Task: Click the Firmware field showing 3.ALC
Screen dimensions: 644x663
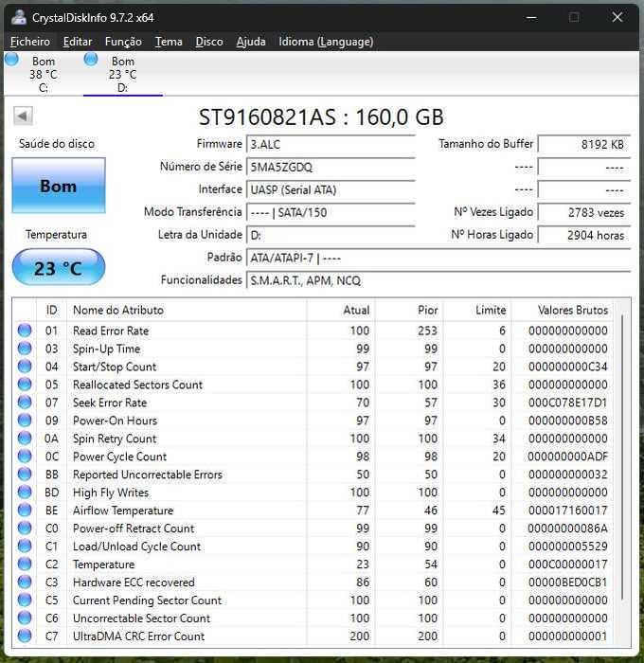Action: 331,144
